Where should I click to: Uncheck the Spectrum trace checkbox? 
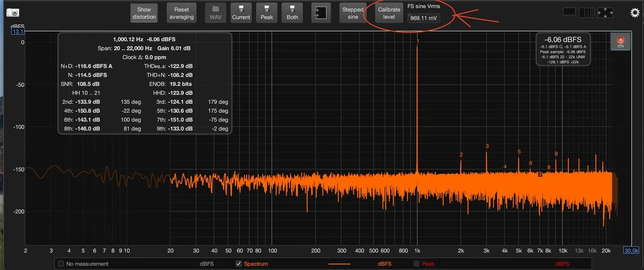coord(239,263)
